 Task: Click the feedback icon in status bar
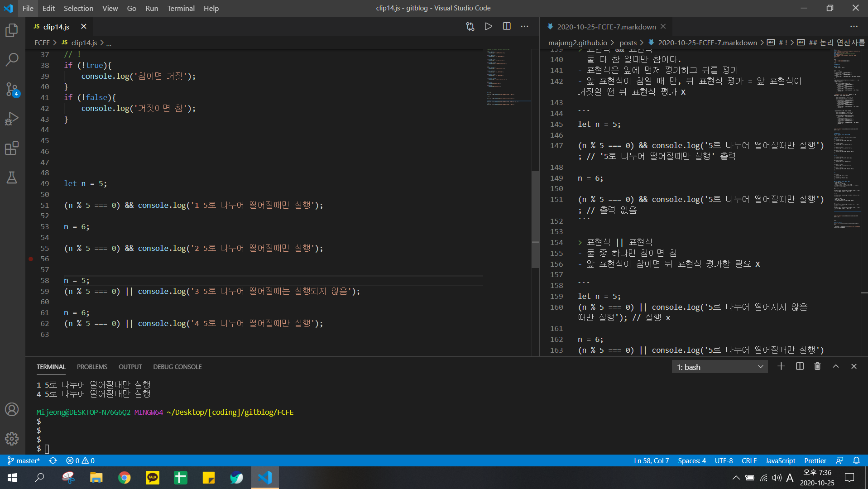tap(839, 460)
